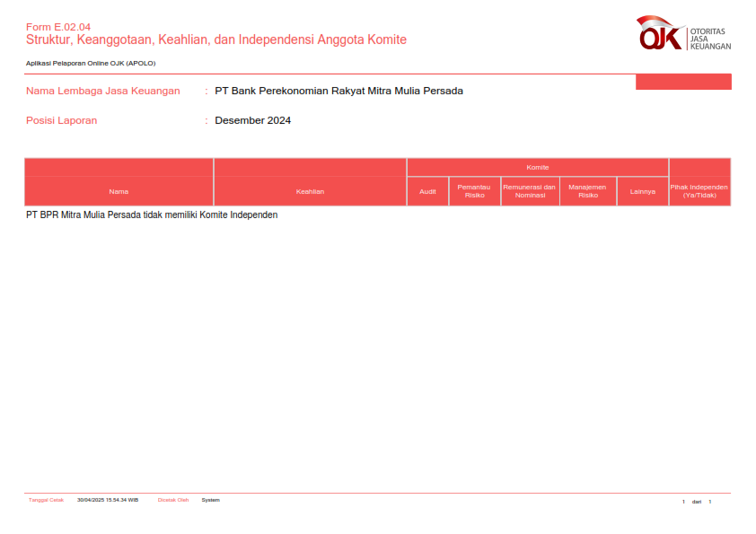Screen dimensions: 756x534
Task: Click the "Nama Lembaga Jasa Keuangan" label
Action: click(102, 91)
